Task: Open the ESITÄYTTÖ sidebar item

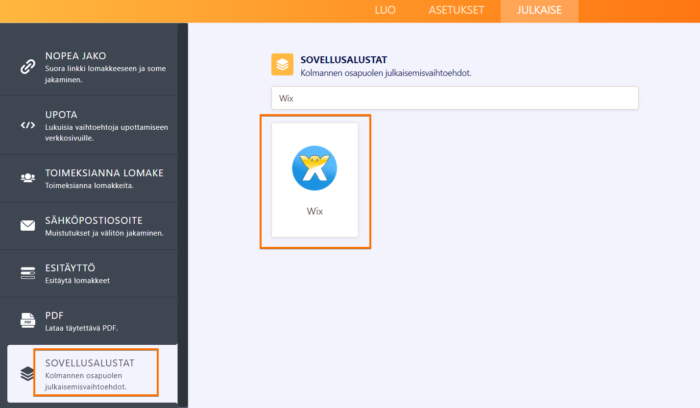Action: click(89, 273)
